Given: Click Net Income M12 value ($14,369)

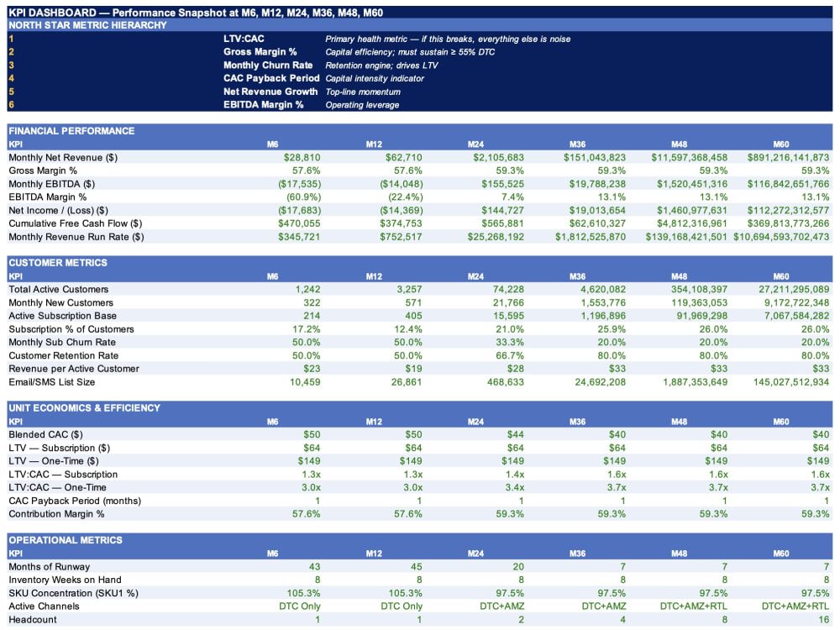Looking at the screenshot, I should 402,211.
